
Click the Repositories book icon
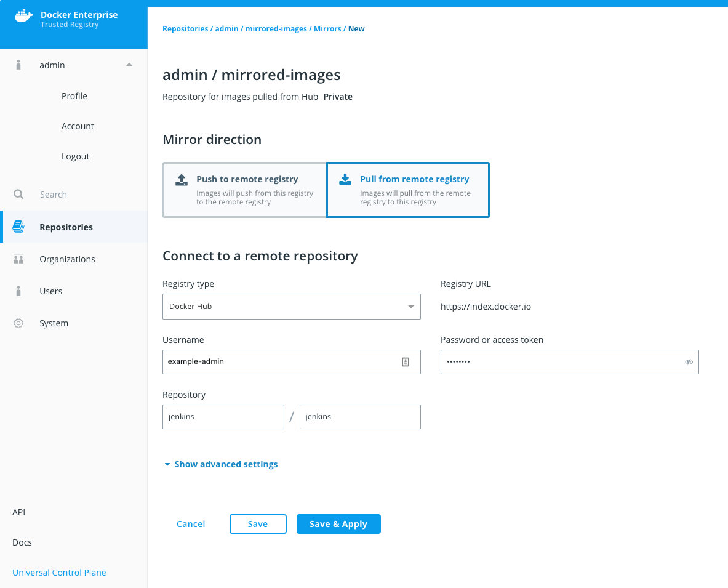pyautogui.click(x=18, y=227)
